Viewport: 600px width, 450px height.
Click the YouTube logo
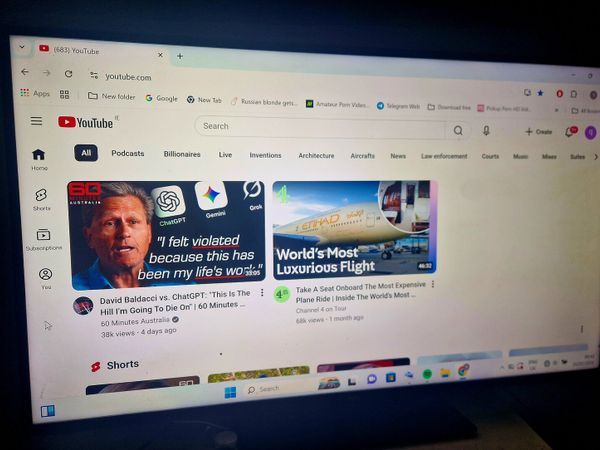(86, 122)
